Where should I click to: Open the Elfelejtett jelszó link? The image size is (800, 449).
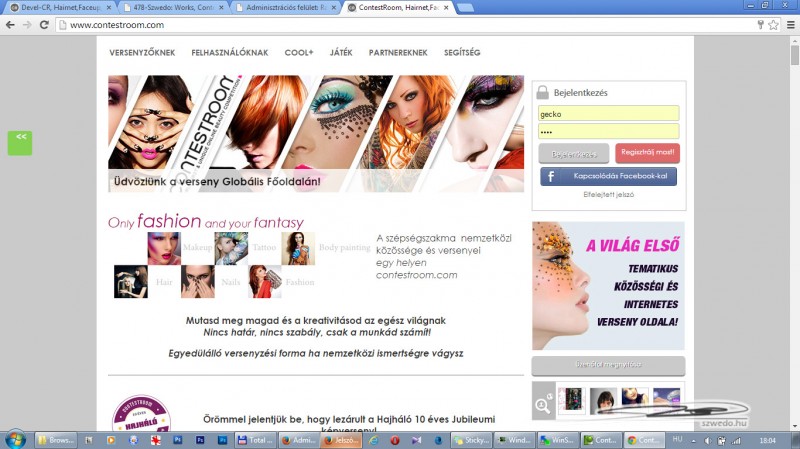point(609,194)
